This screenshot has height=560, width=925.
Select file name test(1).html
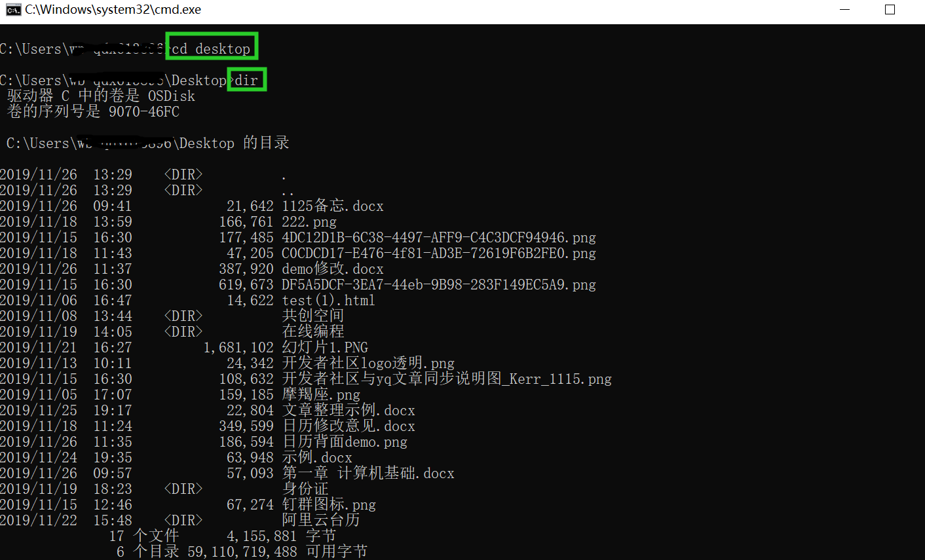(329, 300)
